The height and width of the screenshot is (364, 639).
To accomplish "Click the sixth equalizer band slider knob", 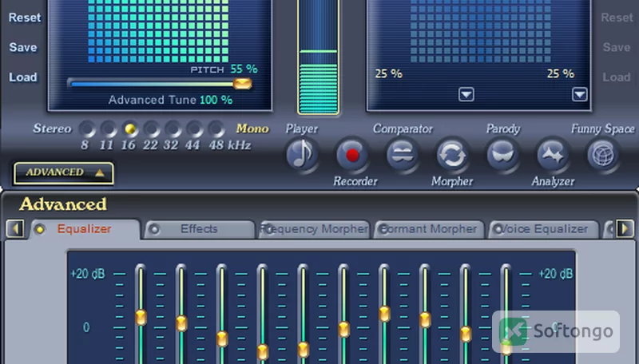I will coord(344,330).
